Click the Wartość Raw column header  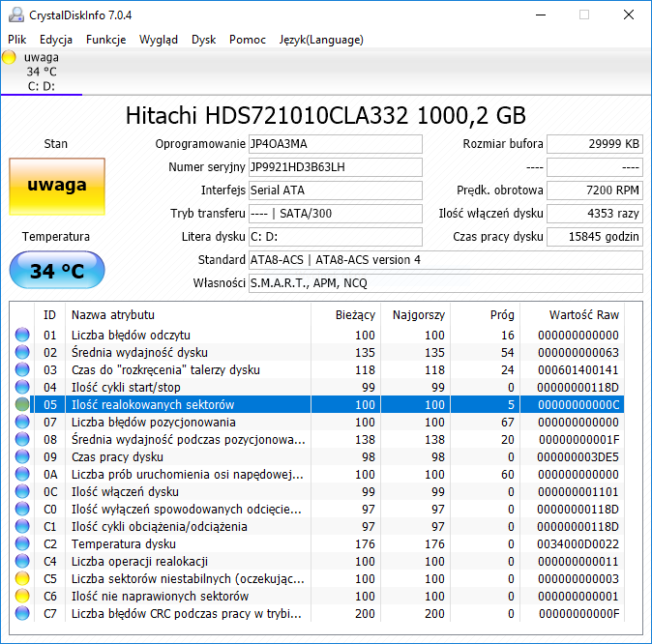click(x=572, y=315)
